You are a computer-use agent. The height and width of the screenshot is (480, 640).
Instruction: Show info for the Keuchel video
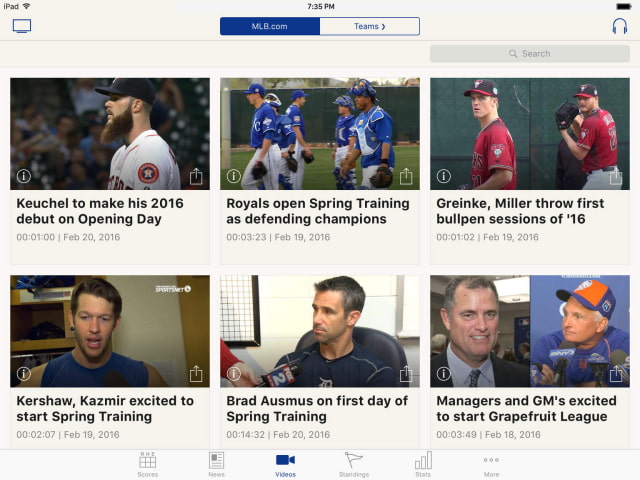24,176
